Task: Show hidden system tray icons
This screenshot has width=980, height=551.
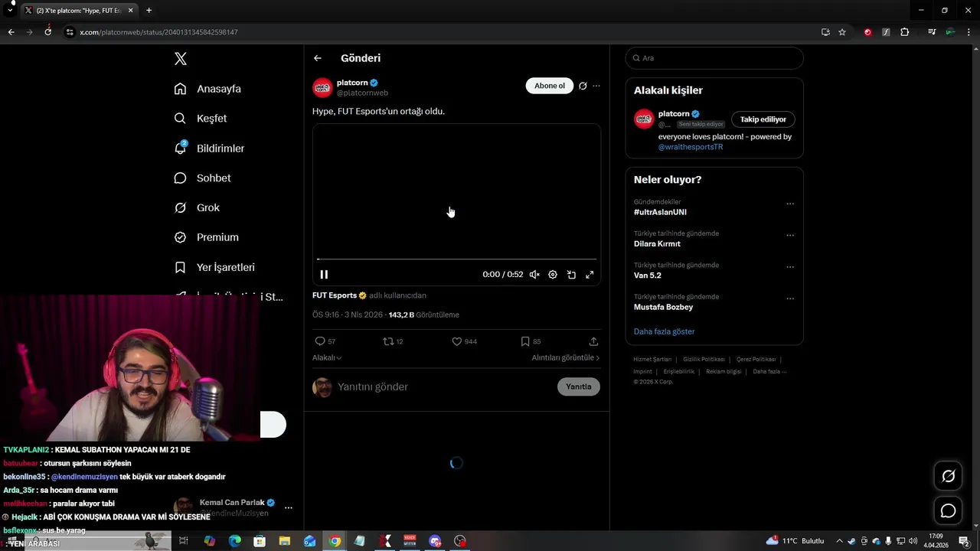Action: point(839,541)
